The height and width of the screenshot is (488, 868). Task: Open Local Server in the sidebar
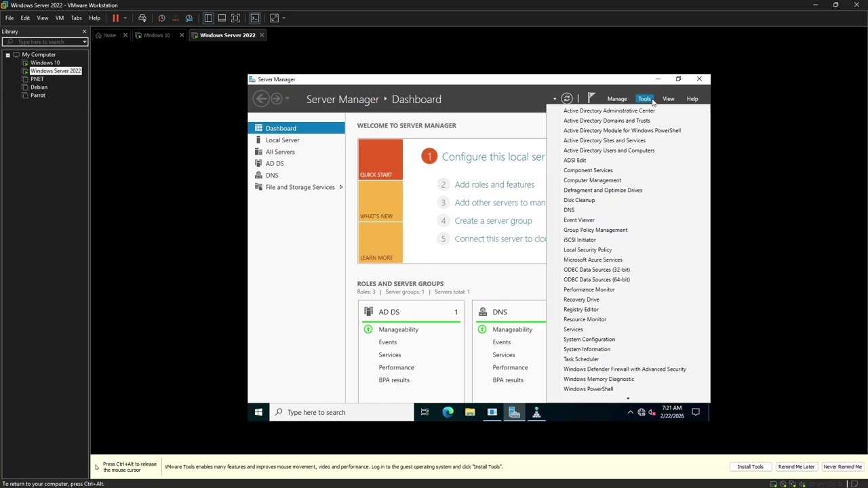click(x=296, y=140)
